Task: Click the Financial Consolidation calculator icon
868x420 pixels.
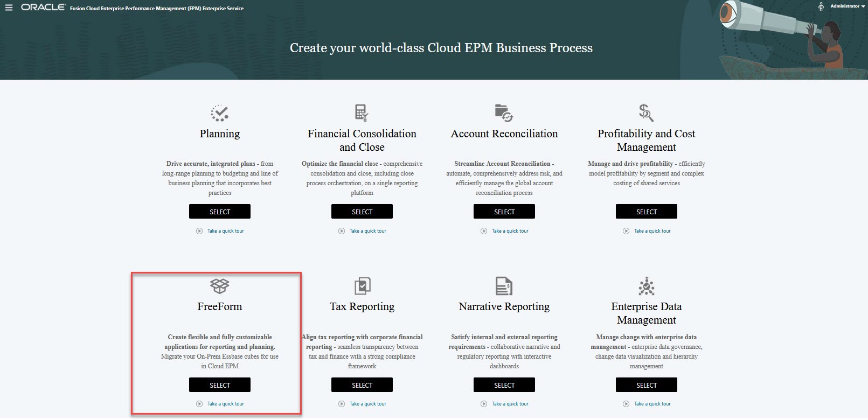Action: click(362, 113)
